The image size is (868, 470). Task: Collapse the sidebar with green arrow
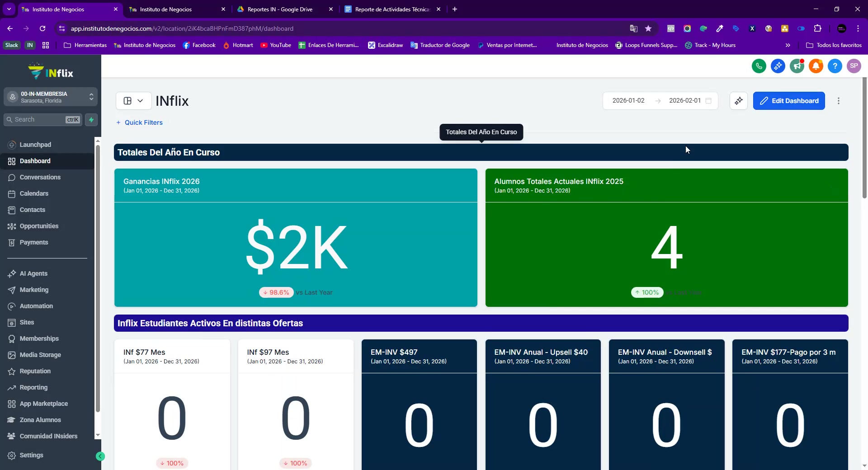click(100, 456)
